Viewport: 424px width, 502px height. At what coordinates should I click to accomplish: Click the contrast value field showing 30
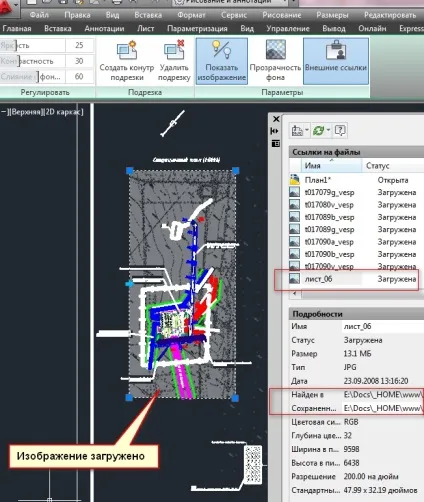click(x=79, y=61)
